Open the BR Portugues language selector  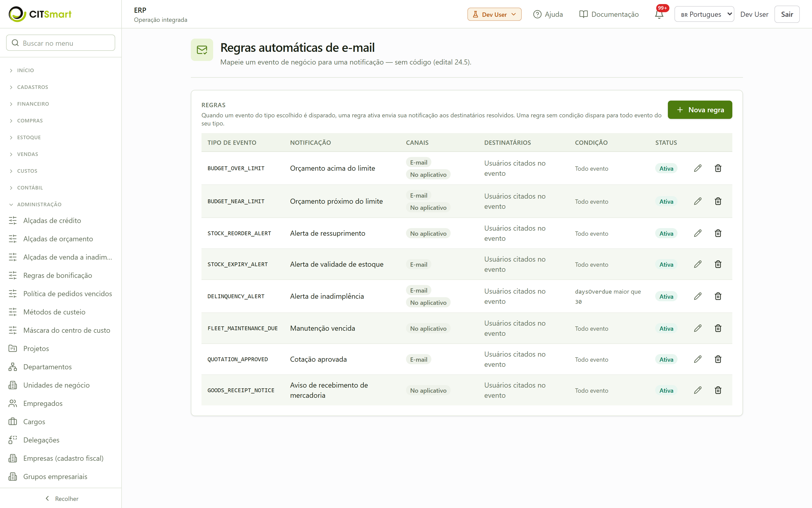(704, 14)
